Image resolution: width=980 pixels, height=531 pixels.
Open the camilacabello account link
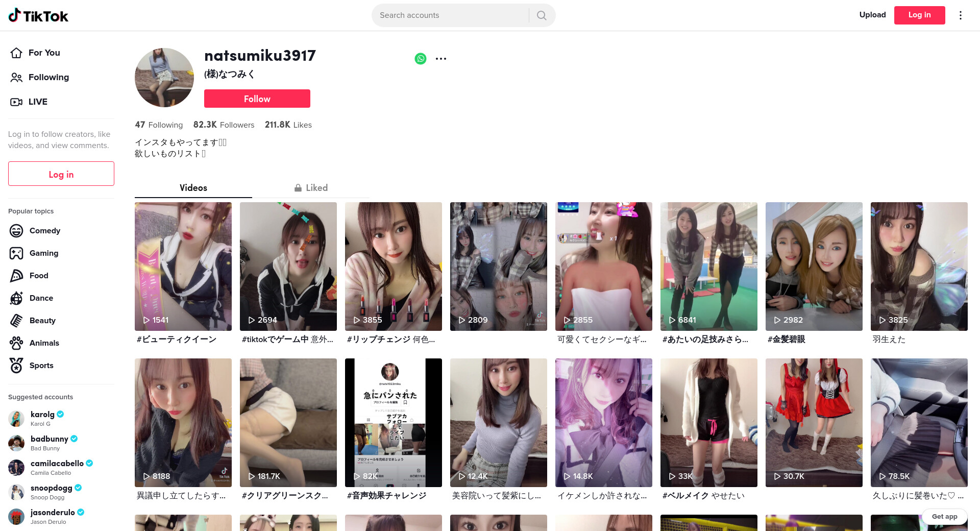62,468
